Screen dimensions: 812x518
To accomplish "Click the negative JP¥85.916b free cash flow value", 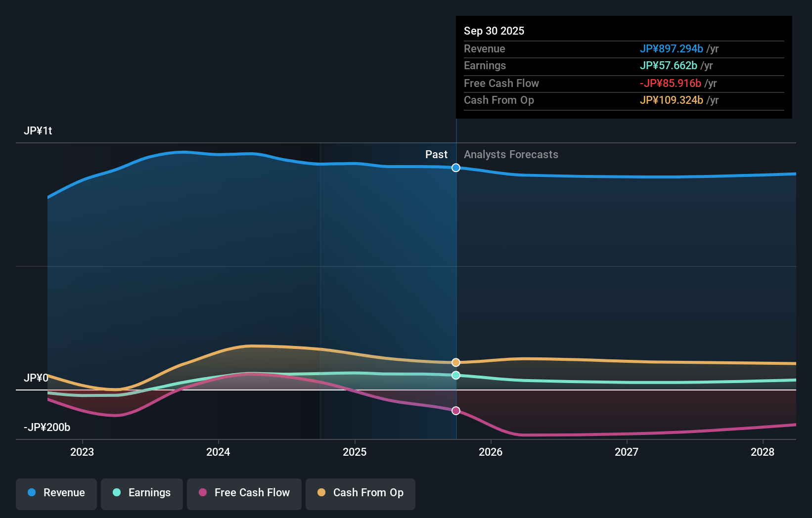I will 670,84.
